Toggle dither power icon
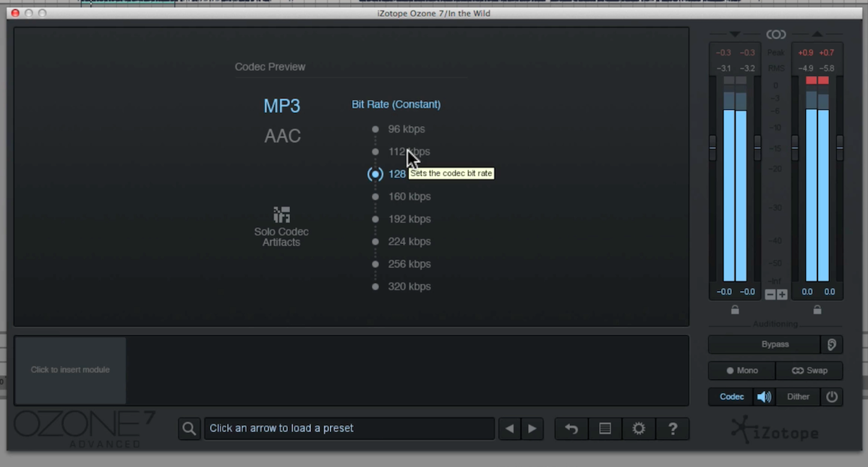The height and width of the screenshot is (467, 868). pyautogui.click(x=832, y=397)
